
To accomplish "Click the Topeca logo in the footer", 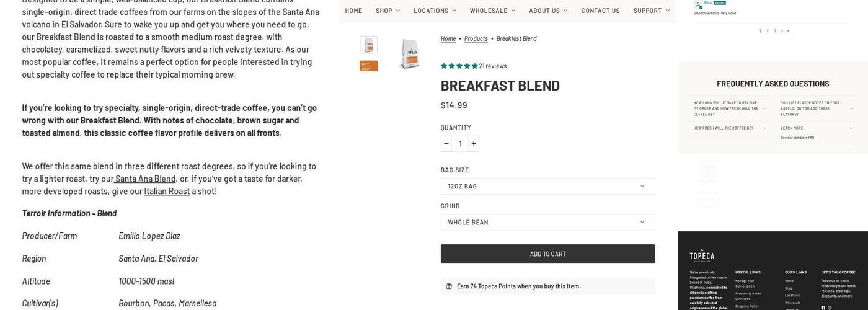I will click(702, 255).
